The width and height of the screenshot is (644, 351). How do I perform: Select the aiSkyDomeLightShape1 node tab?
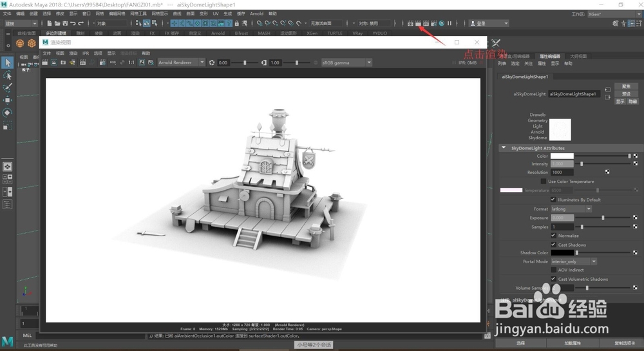[x=525, y=77]
